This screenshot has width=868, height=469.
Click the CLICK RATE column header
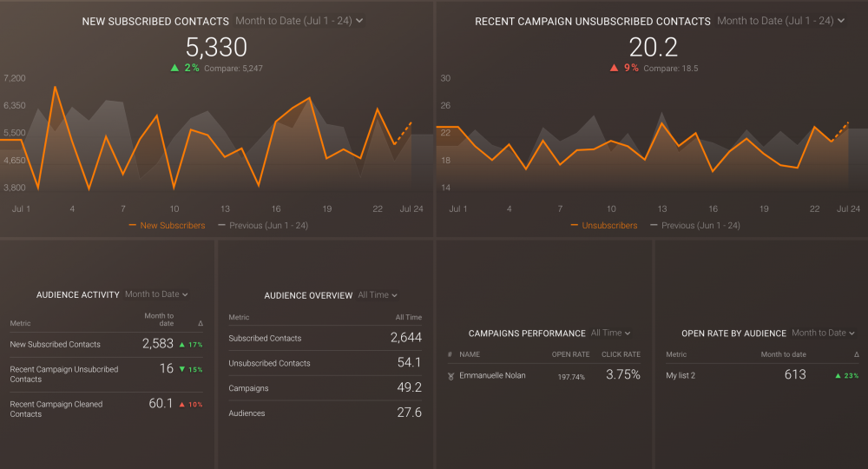(x=621, y=354)
